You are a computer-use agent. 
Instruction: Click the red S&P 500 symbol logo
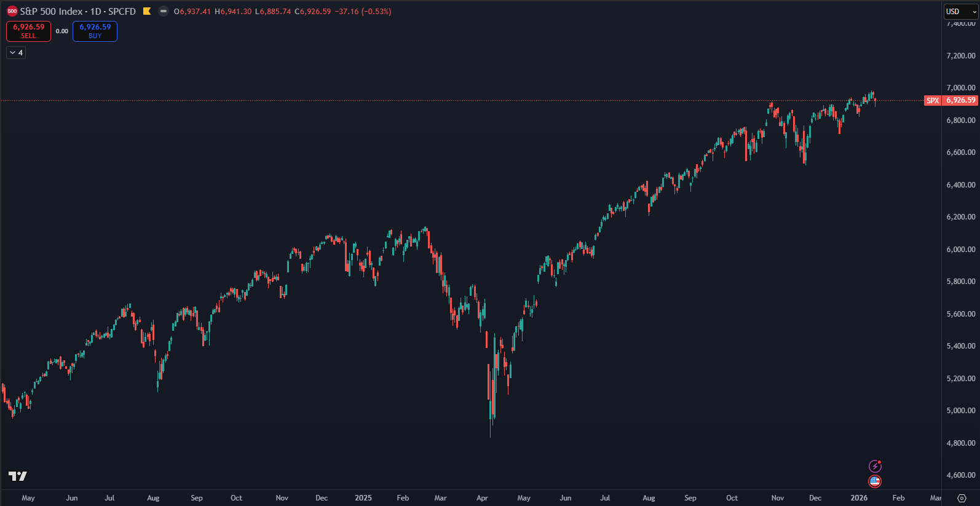coord(12,11)
